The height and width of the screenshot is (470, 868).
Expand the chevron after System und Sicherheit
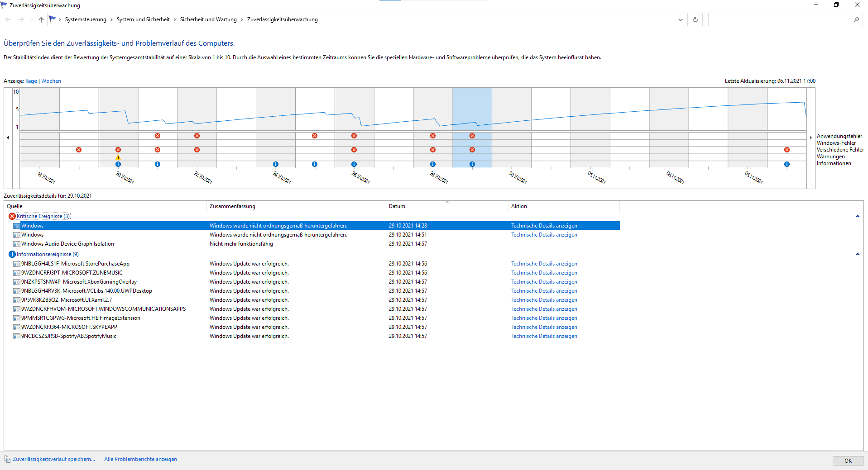[175, 19]
